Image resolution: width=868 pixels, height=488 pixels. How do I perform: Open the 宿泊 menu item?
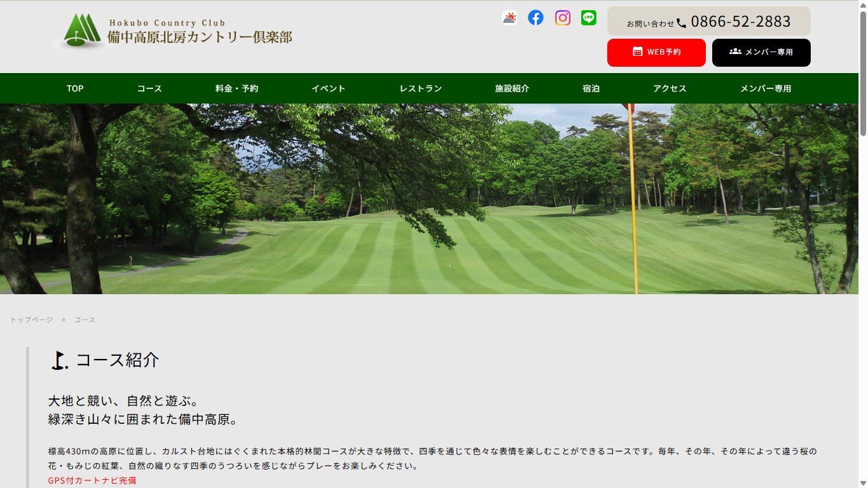click(x=591, y=88)
